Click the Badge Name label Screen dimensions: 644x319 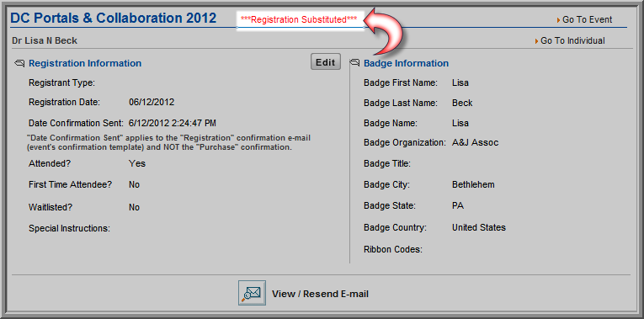coord(391,123)
